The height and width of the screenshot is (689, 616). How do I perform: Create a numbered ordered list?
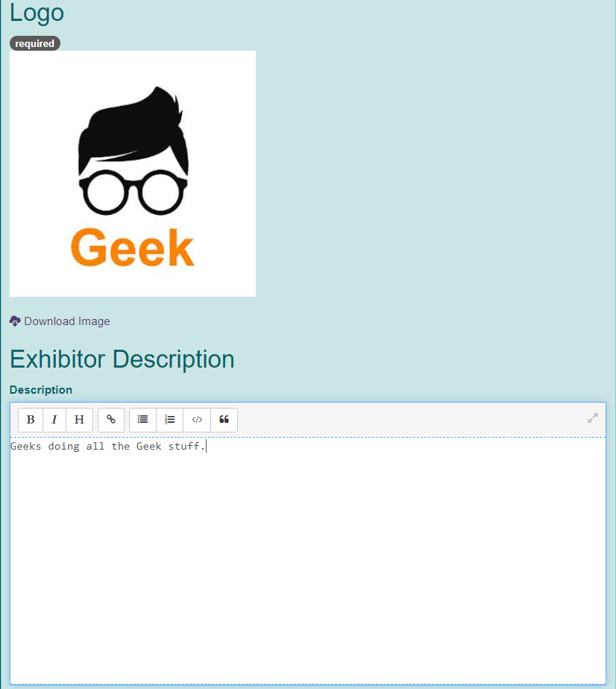click(x=169, y=420)
